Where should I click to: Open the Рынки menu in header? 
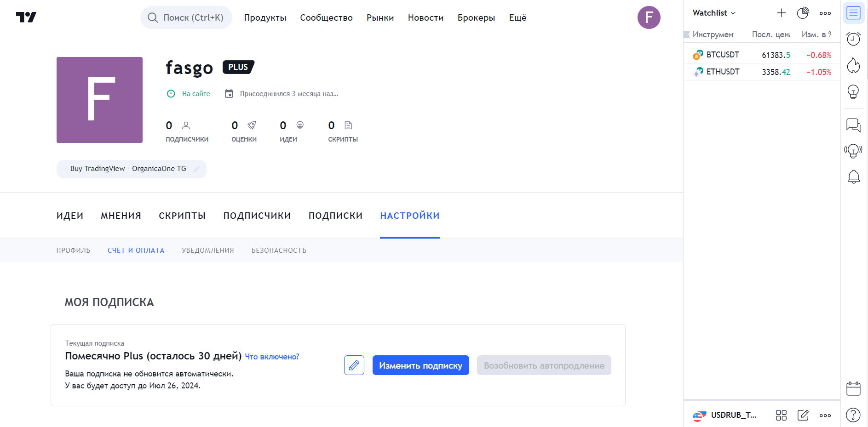tap(380, 17)
